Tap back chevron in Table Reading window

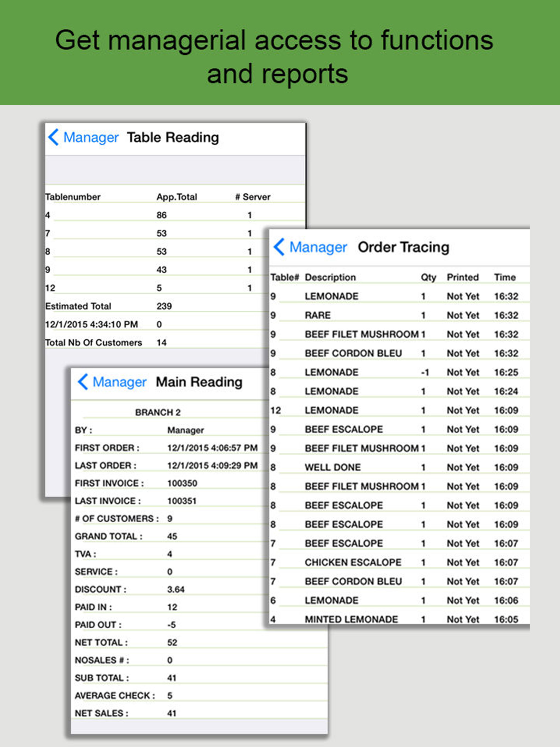pyautogui.click(x=53, y=137)
